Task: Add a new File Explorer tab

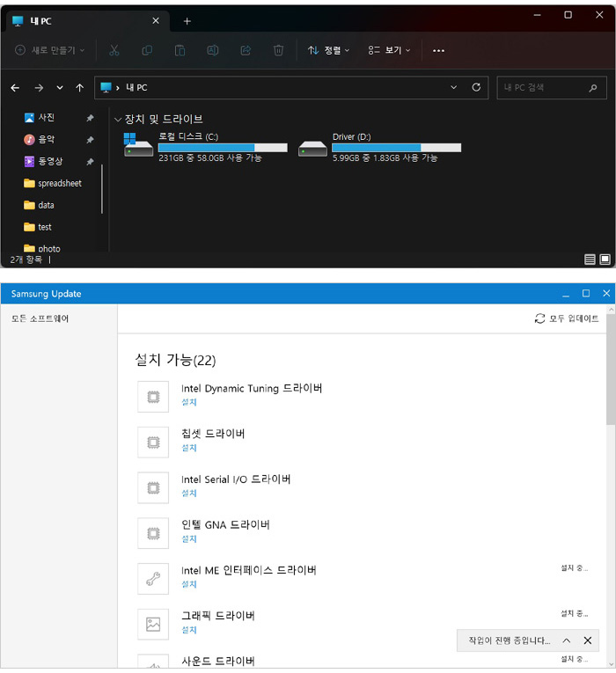Action: (x=187, y=21)
